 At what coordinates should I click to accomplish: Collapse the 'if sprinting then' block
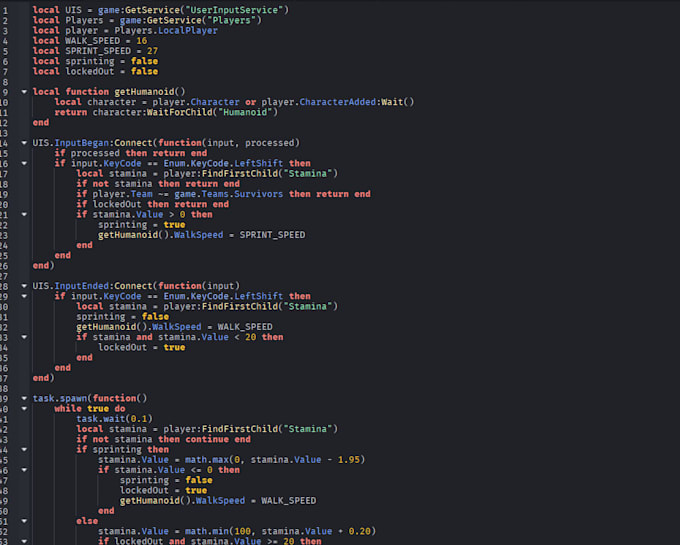pos(24,450)
